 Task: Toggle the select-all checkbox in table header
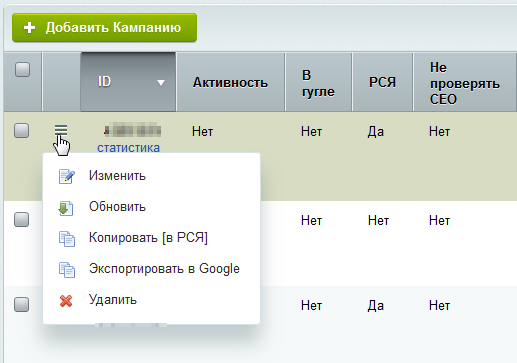(x=22, y=70)
